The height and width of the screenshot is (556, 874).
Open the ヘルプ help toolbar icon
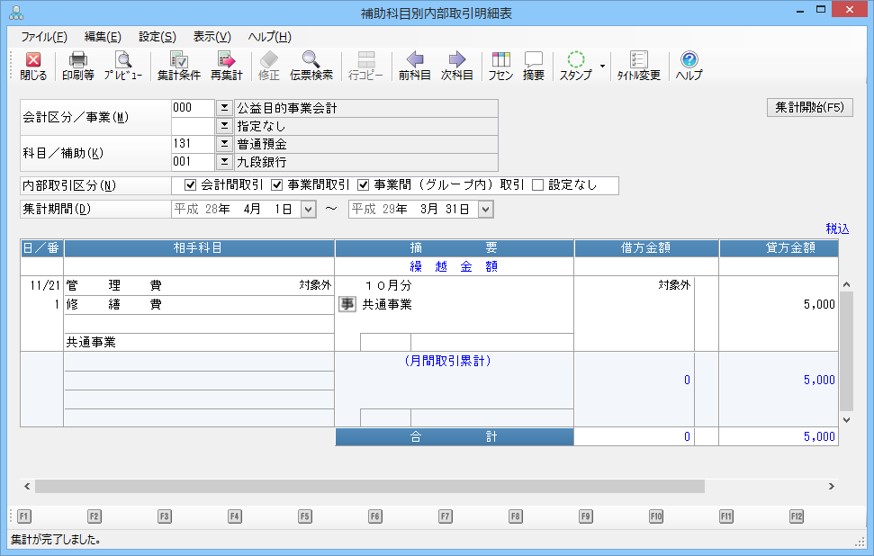(688, 66)
